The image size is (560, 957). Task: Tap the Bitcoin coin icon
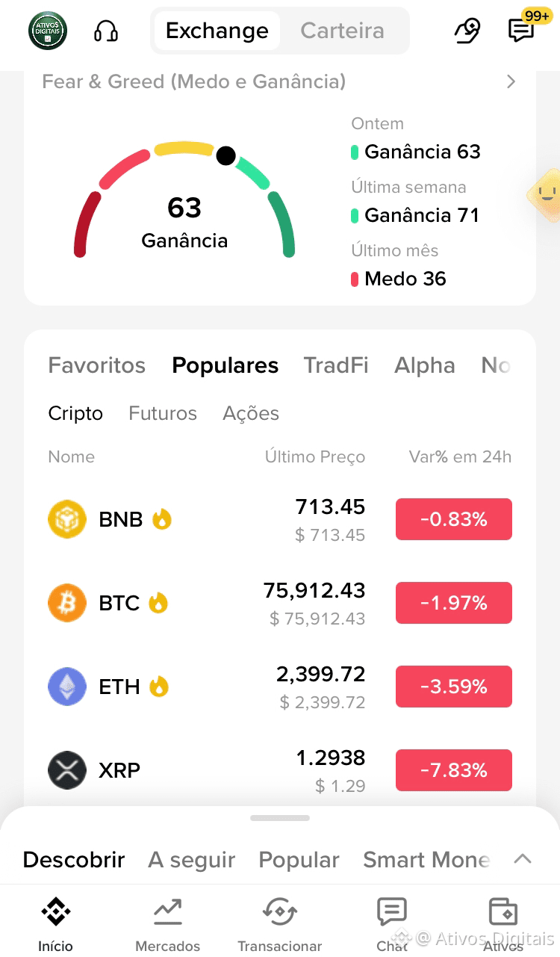[67, 603]
